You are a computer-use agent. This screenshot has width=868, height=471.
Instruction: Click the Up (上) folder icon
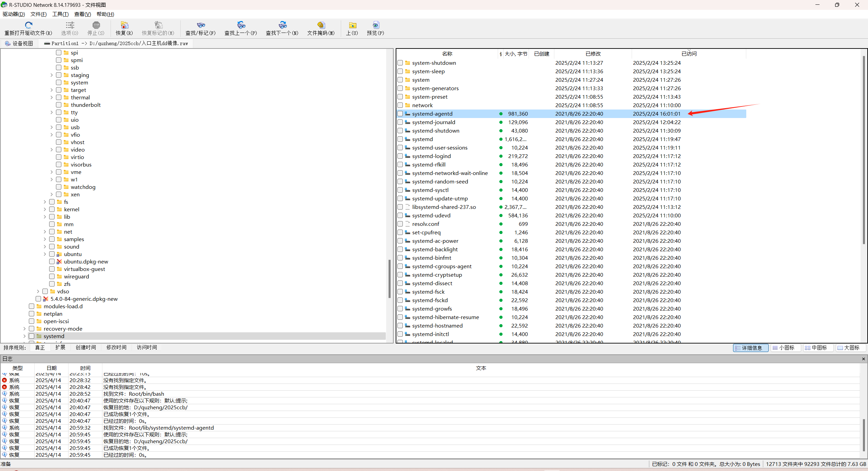(352, 25)
